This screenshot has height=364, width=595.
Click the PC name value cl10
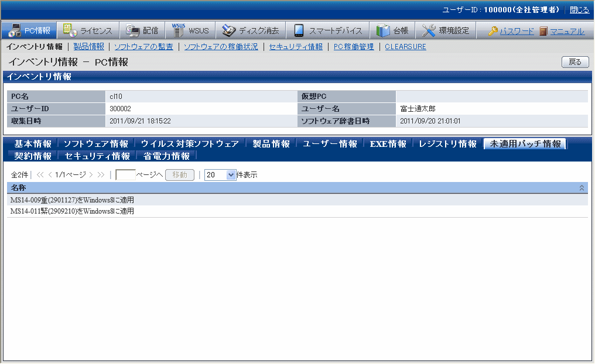point(116,97)
